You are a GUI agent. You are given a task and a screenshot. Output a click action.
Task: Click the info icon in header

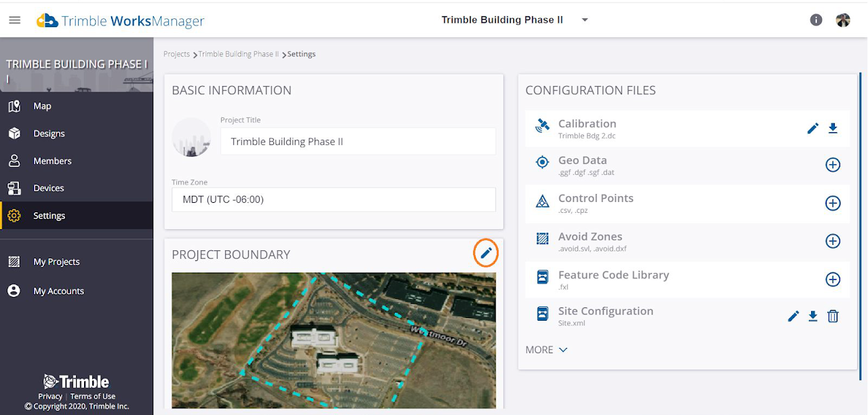point(816,20)
